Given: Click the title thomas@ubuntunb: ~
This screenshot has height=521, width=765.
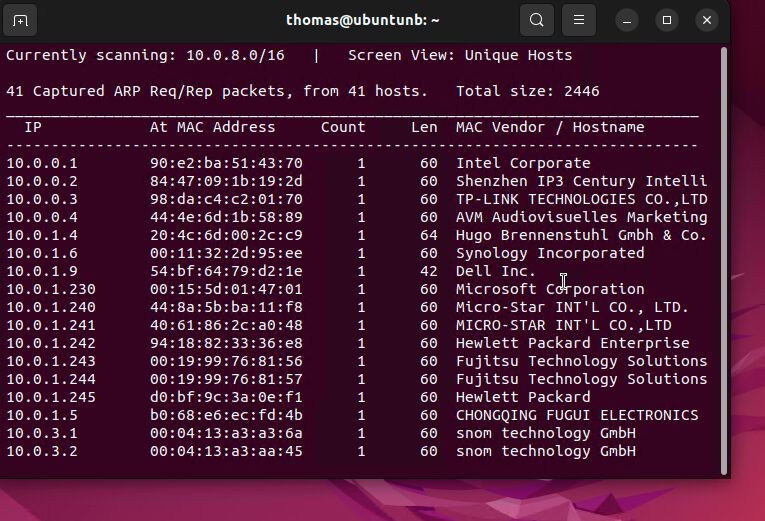Looking at the screenshot, I should 362,20.
